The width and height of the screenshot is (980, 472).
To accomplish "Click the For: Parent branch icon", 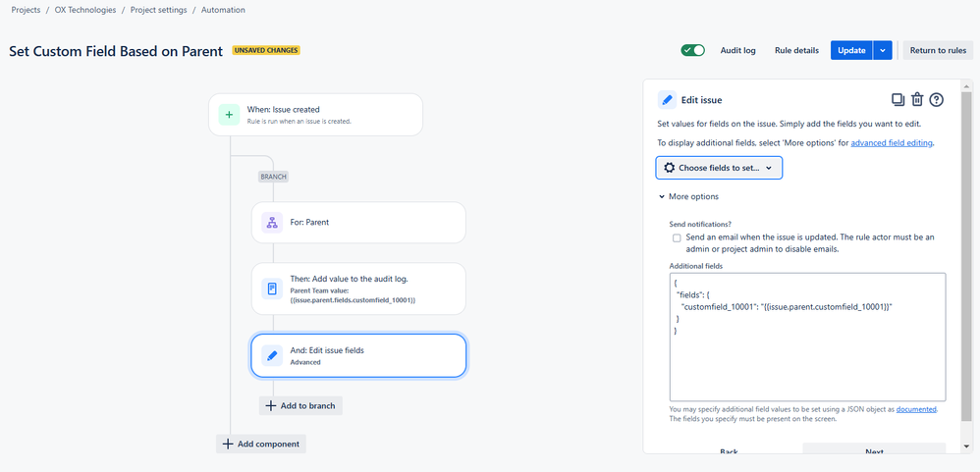I will point(272,223).
